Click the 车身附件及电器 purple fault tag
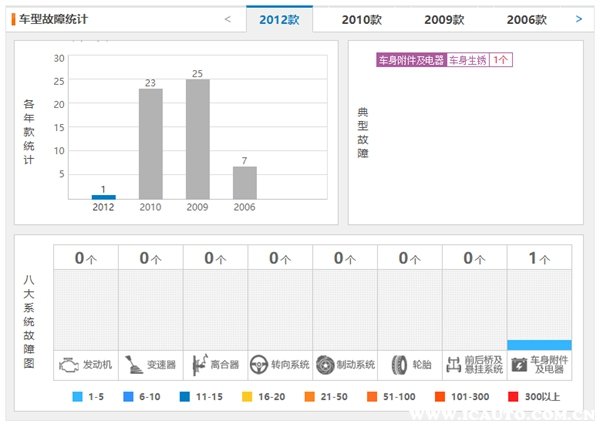Screen dimensions: 600x424 tap(410, 60)
